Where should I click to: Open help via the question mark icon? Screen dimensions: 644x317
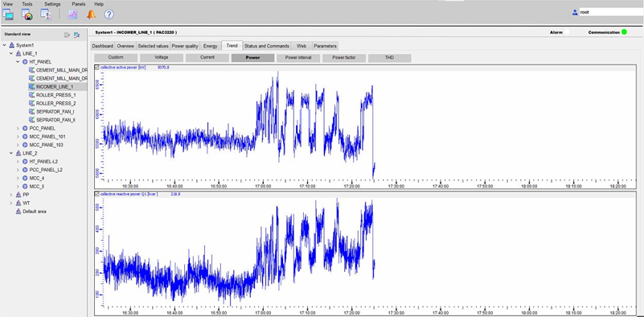pyautogui.click(x=109, y=14)
